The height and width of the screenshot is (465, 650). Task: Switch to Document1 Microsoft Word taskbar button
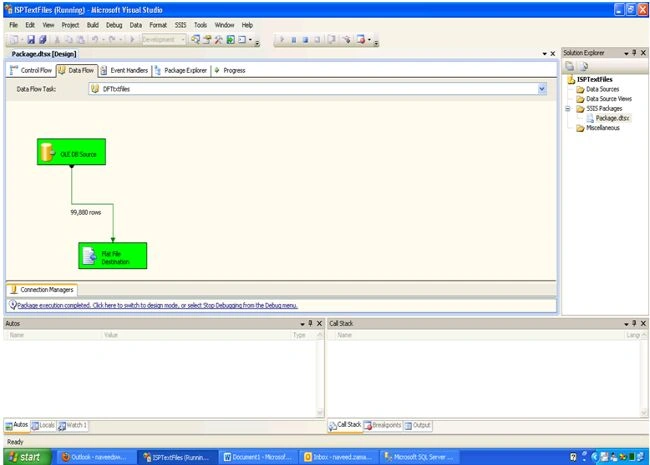click(257, 457)
